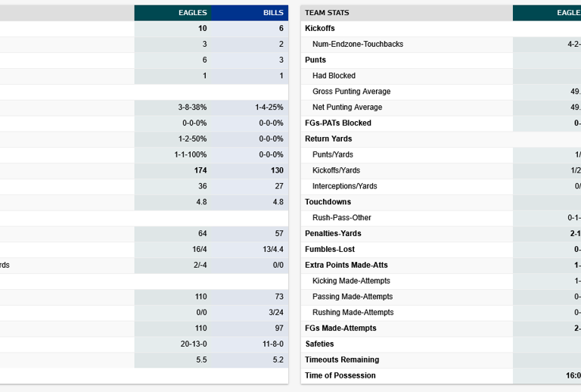The width and height of the screenshot is (581, 392).
Task: Click the Eagles 20-13-0 cell
Action: pyautogui.click(x=194, y=344)
